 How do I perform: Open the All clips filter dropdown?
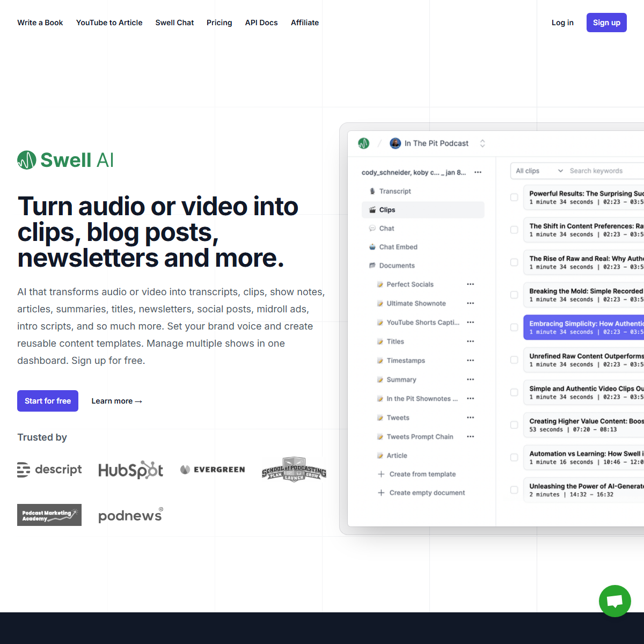pos(539,171)
